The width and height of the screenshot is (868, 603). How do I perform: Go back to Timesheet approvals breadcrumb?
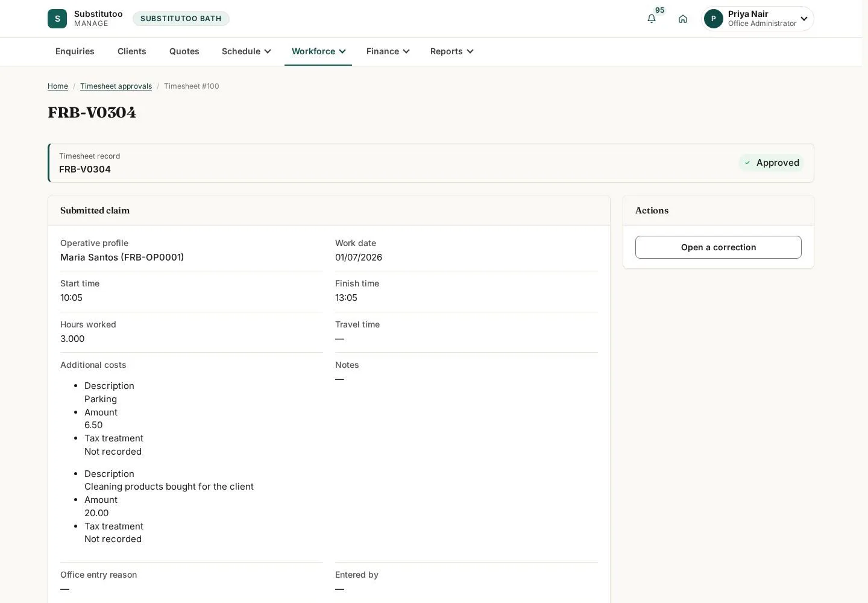click(x=116, y=86)
